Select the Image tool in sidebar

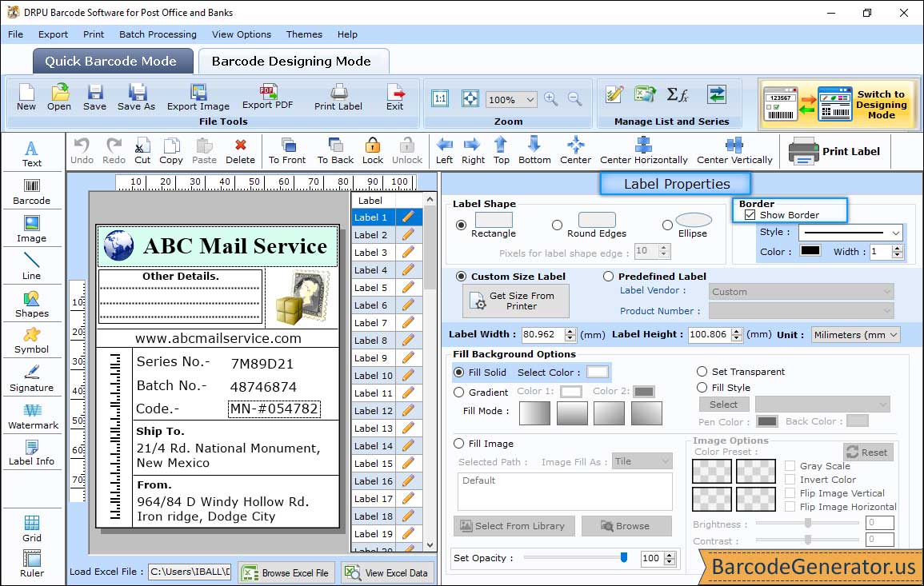(32, 229)
